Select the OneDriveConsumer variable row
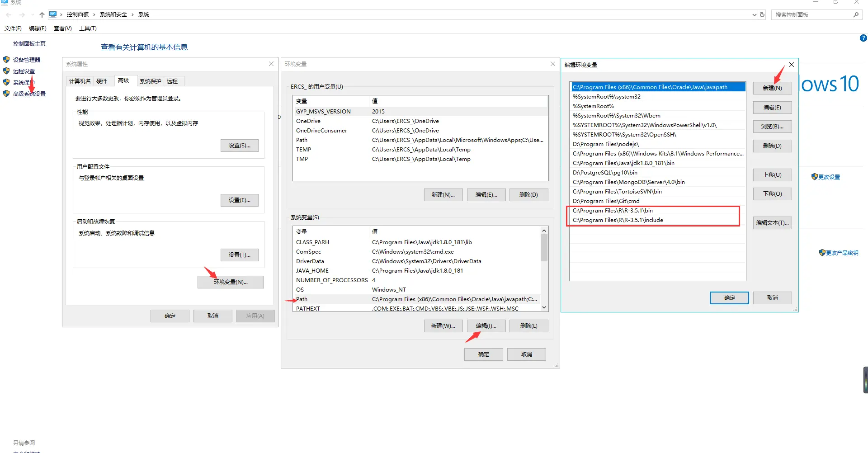Image resolution: width=868 pixels, height=453 pixels. pos(420,131)
